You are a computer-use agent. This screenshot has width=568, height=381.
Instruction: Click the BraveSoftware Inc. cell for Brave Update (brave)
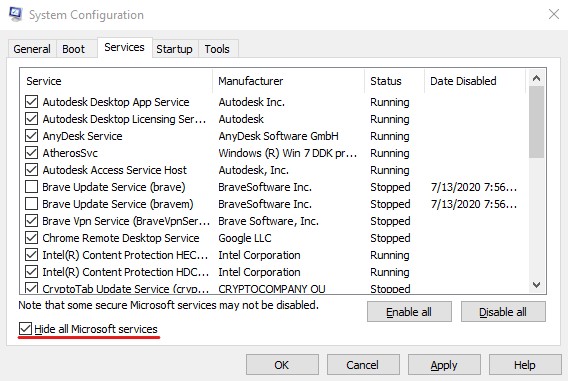(x=265, y=187)
